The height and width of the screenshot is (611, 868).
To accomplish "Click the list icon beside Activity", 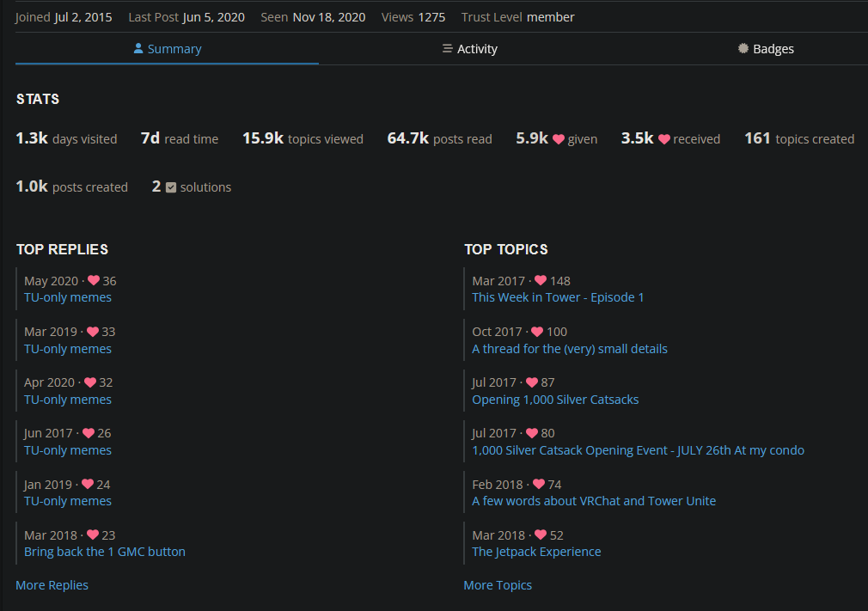I will coord(447,49).
